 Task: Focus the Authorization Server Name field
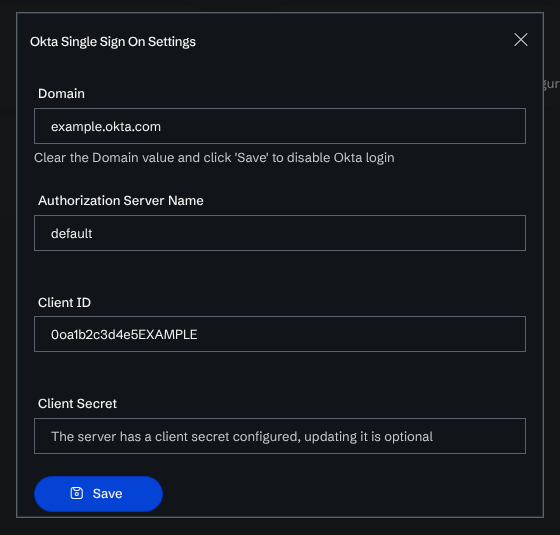(280, 233)
